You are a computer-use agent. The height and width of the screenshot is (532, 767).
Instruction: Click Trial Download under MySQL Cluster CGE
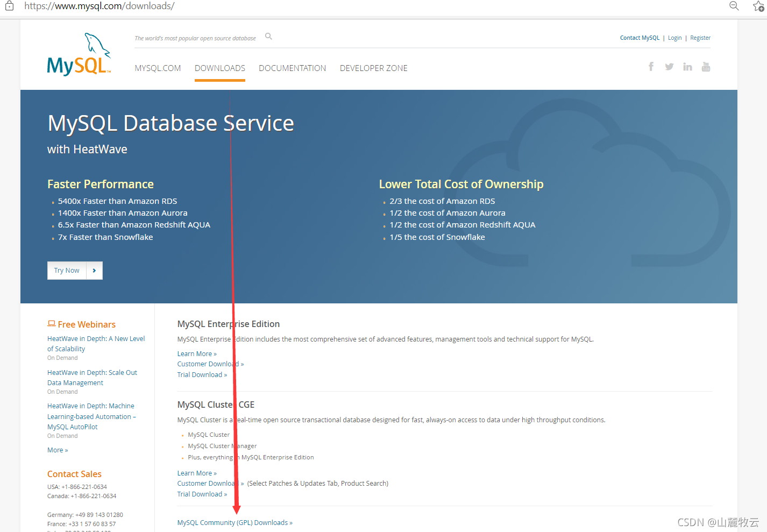pyautogui.click(x=202, y=494)
